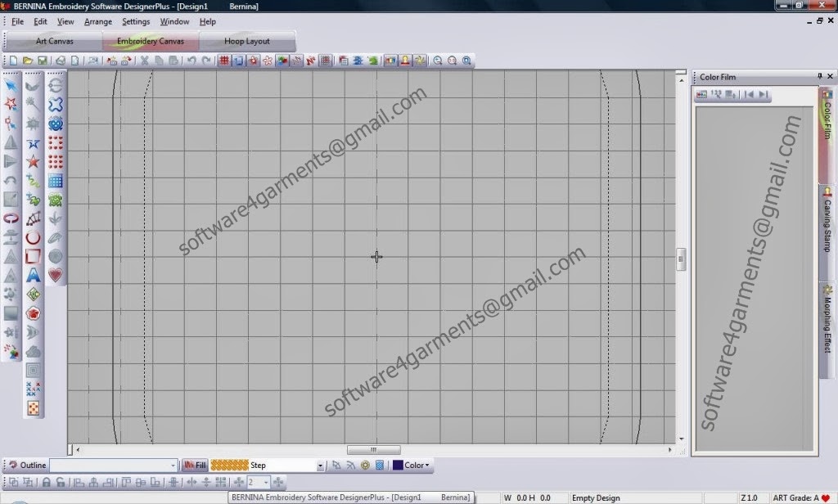This screenshot has width=838, height=504.
Task: Click the closed padlock Lock icon
Action: [x=47, y=482]
